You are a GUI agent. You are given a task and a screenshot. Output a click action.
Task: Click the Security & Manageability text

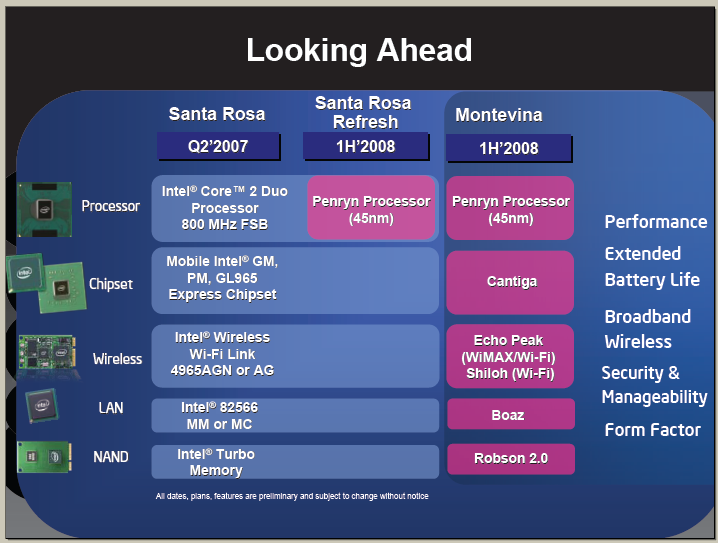coord(654,385)
